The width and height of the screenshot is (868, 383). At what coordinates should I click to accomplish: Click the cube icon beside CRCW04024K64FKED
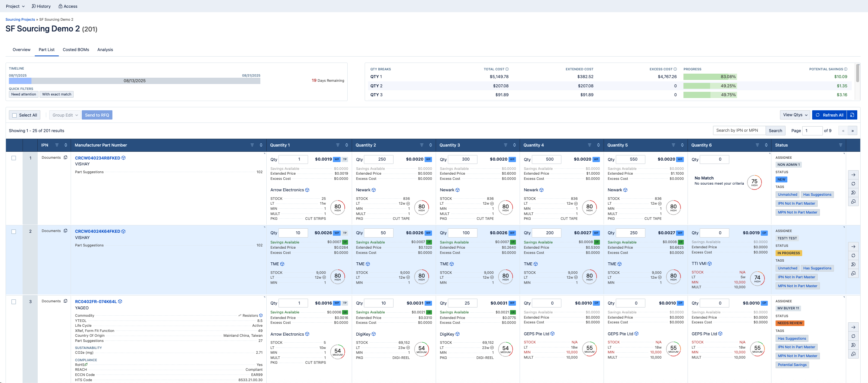124,232
